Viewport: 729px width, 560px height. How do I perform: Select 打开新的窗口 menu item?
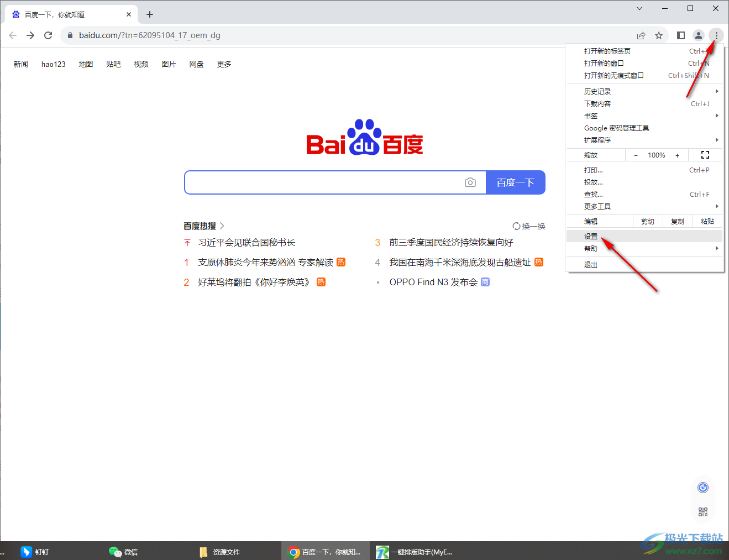[x=645, y=64]
